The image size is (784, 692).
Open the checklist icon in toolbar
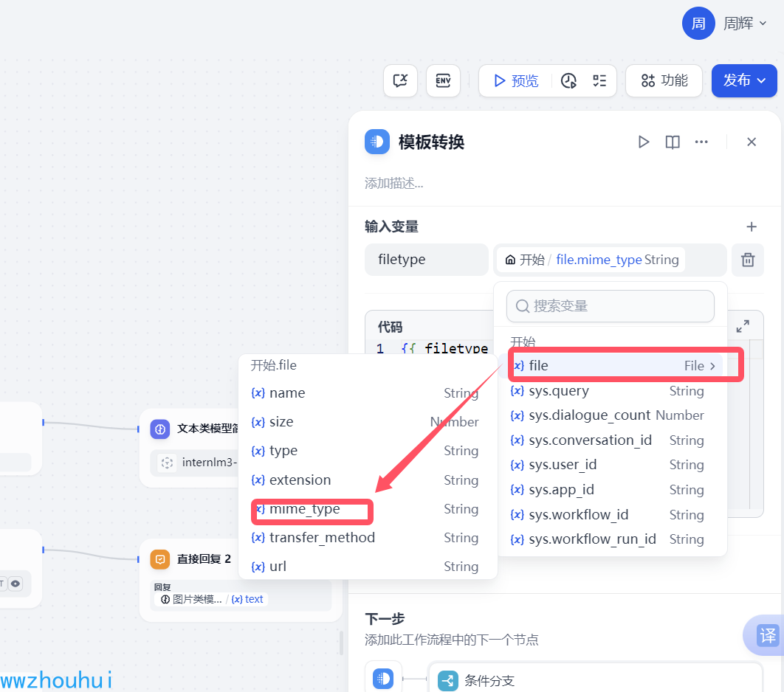[599, 80]
